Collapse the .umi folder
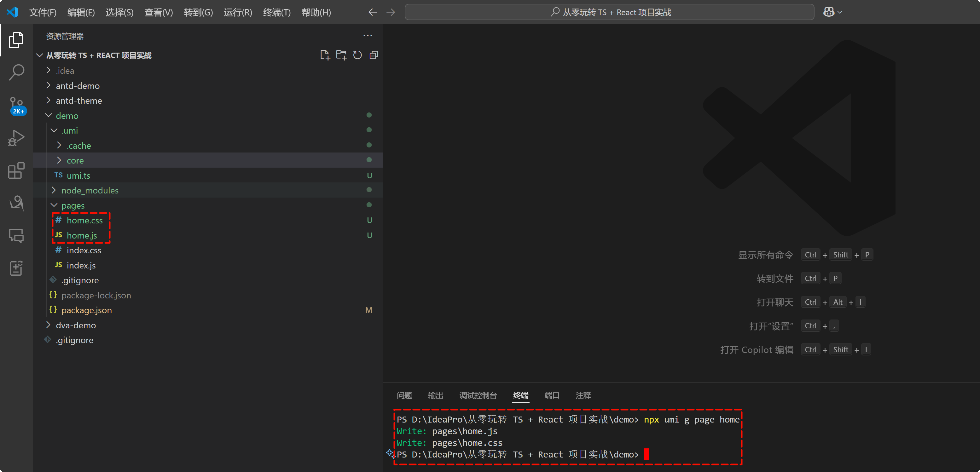 coord(208,130)
